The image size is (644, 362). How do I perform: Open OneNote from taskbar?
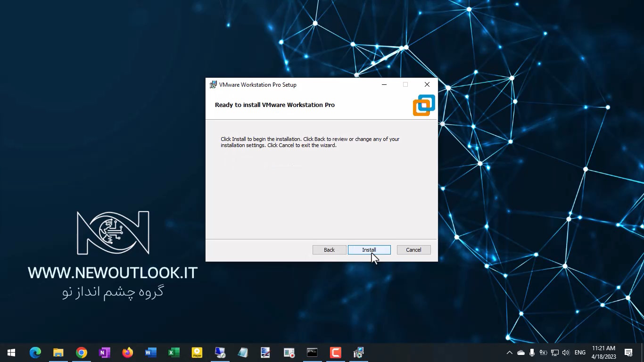point(105,353)
